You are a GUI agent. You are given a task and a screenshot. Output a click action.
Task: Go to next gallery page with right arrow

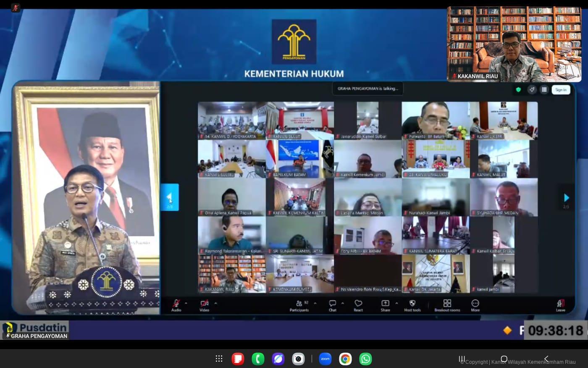coord(566,197)
